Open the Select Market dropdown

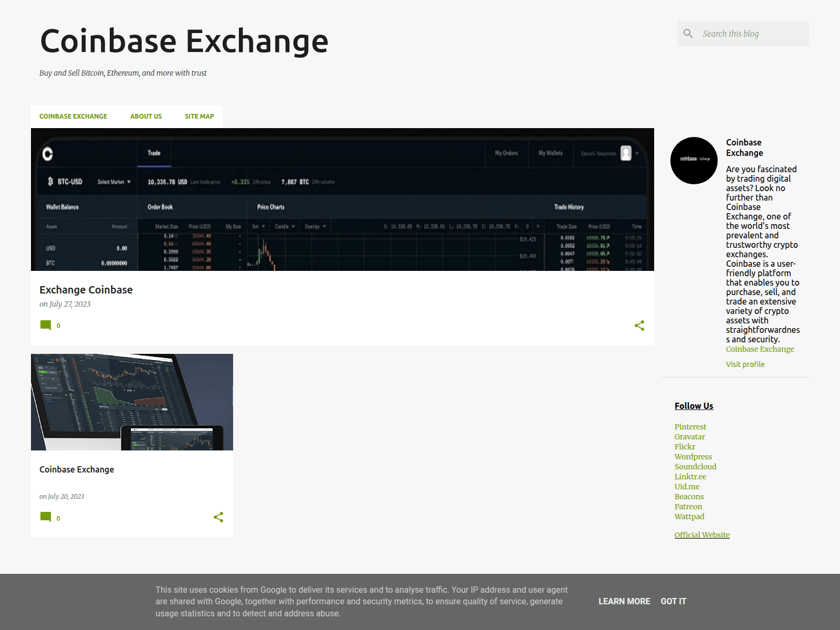coord(113,182)
